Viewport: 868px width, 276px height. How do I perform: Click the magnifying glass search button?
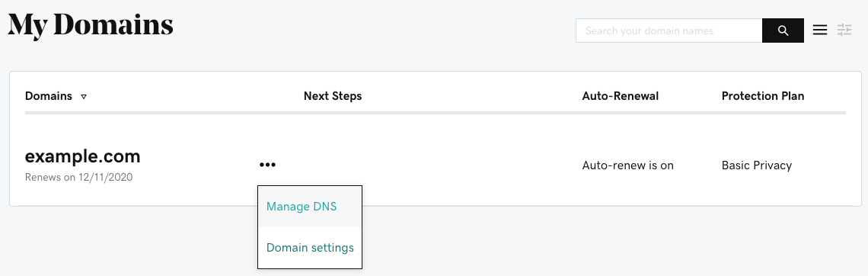783,30
